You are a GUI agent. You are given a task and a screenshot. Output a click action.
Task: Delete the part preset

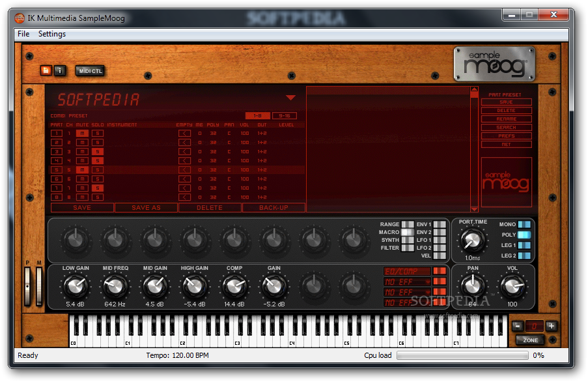pos(506,110)
